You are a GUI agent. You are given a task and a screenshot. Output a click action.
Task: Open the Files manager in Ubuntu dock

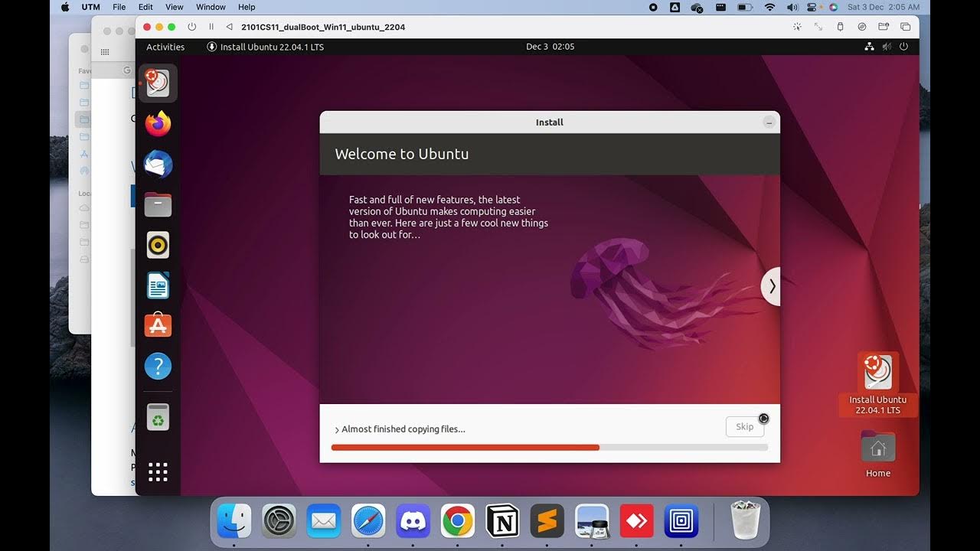[158, 204]
